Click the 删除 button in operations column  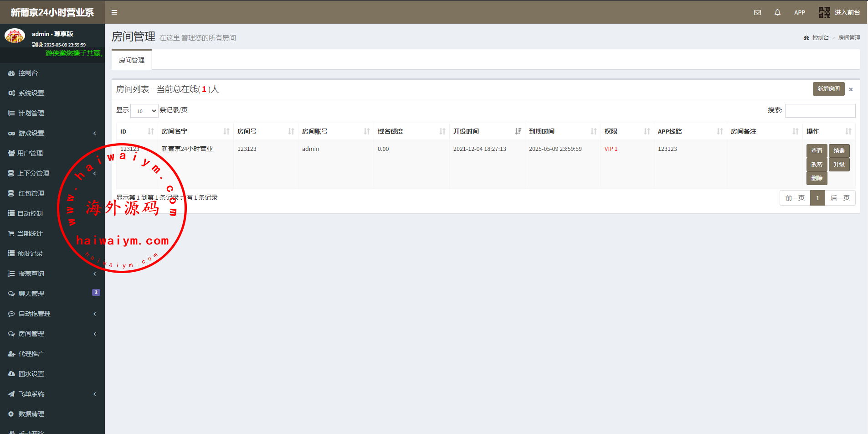tap(817, 178)
